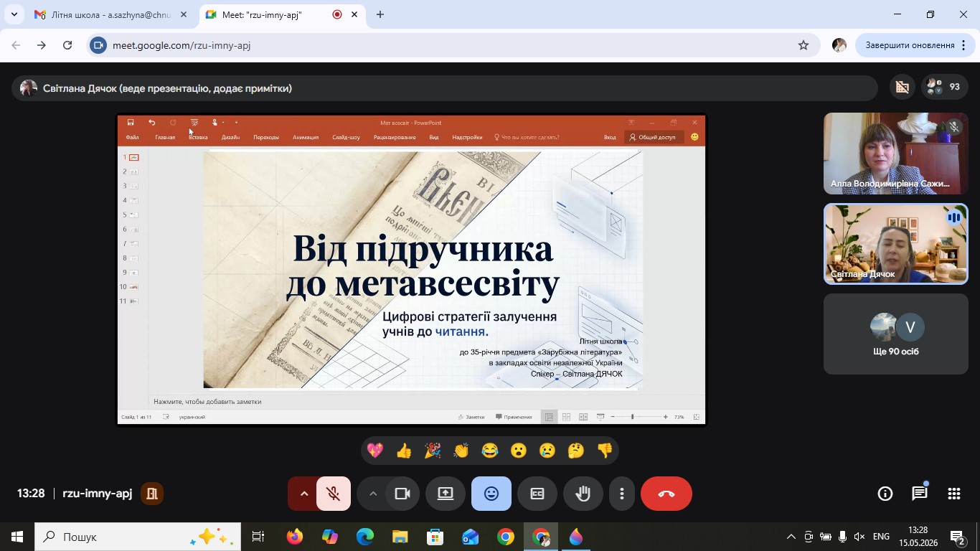The image size is (980, 551).
Task: Open more options three-dot menu
Action: pos(622,494)
